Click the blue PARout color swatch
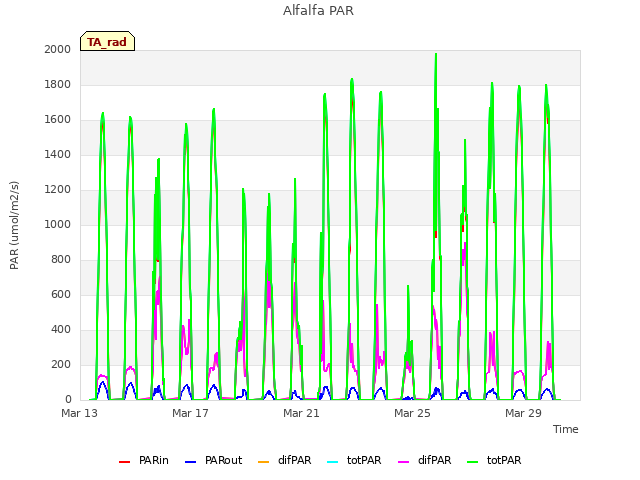 [191, 462]
